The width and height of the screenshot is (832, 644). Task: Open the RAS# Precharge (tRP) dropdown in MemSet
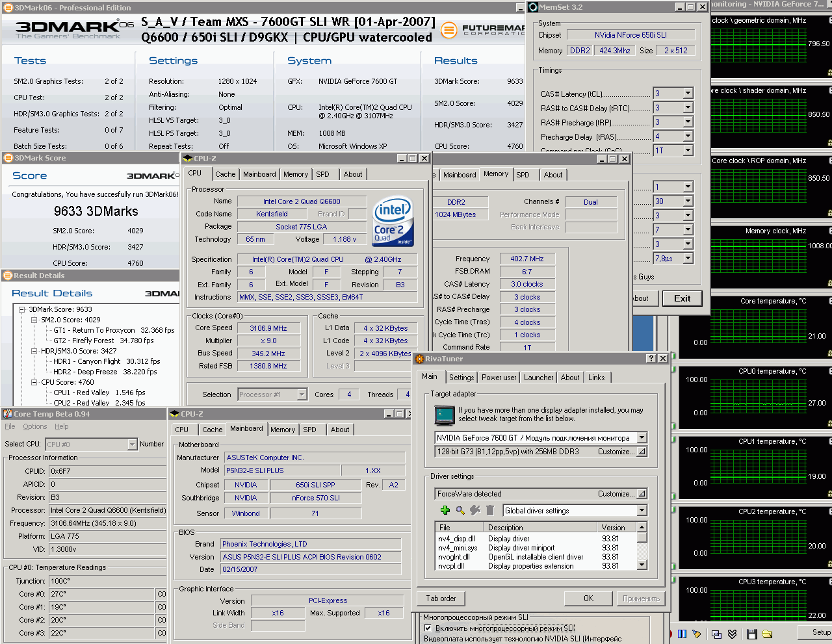coord(688,122)
